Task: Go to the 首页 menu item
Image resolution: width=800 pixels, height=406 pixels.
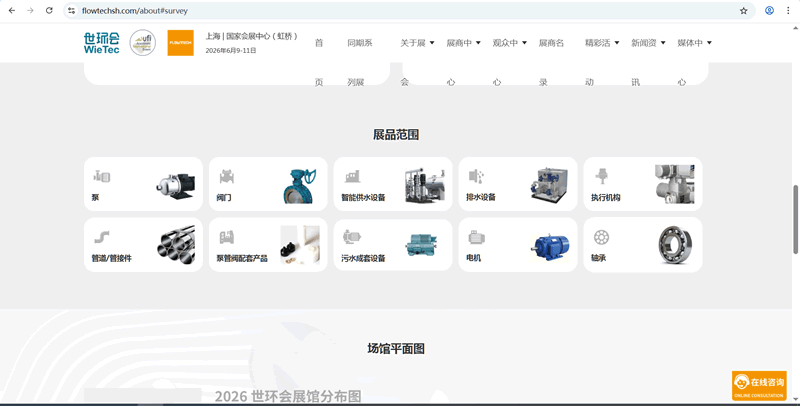Action: tap(319, 43)
